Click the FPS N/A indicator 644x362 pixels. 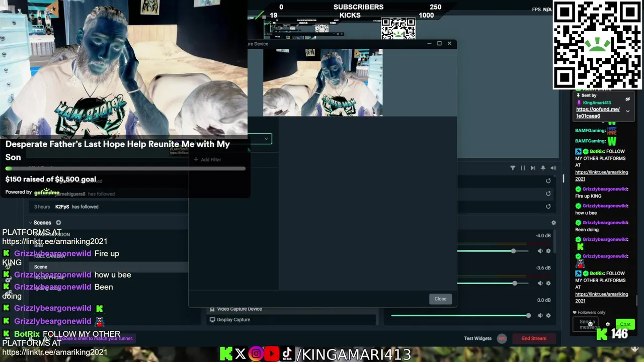pos(542,10)
